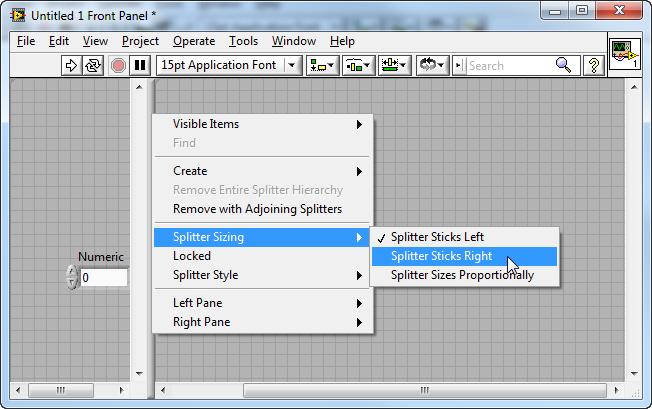Toggle the Locked menu item

point(192,256)
